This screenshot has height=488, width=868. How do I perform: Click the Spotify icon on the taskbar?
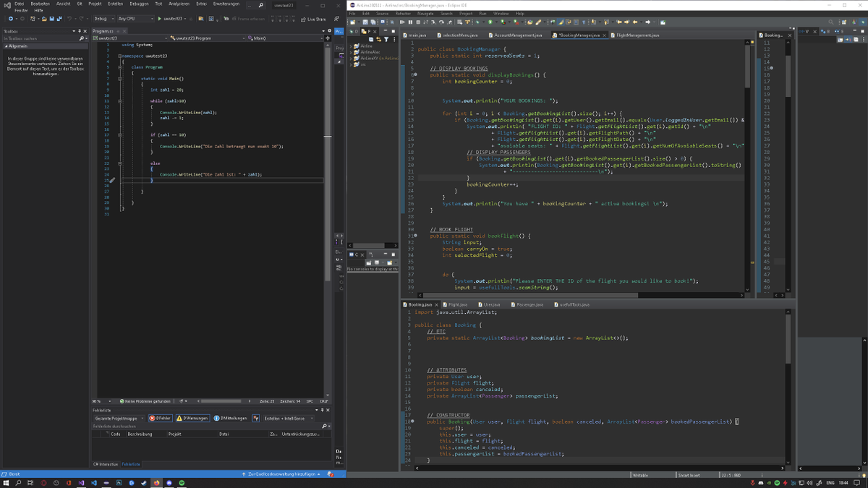tap(181, 482)
